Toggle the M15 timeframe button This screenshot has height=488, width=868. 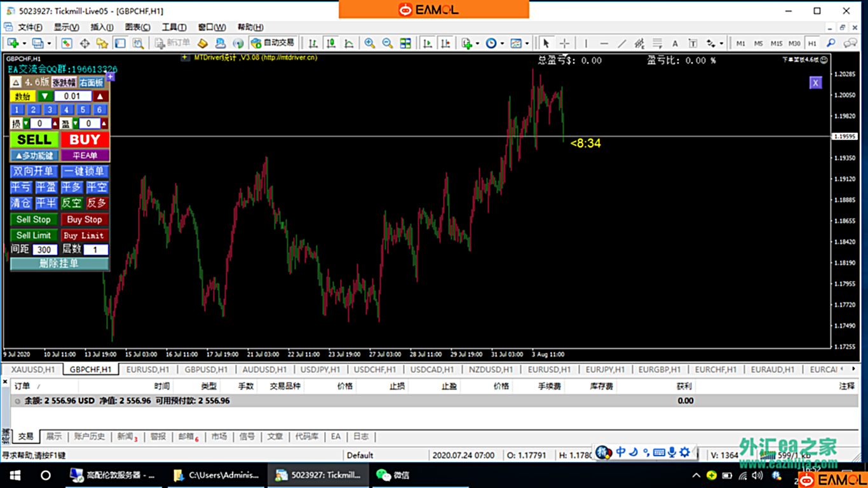[776, 43]
